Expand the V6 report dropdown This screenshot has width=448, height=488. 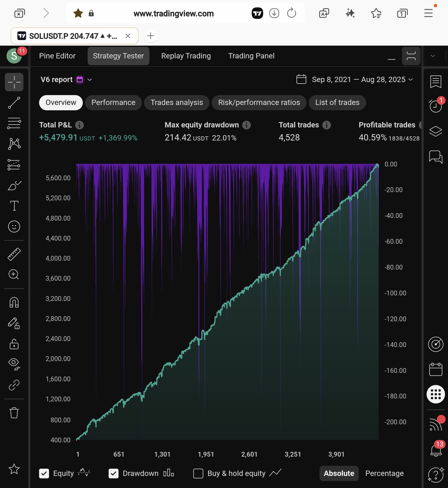(x=90, y=80)
